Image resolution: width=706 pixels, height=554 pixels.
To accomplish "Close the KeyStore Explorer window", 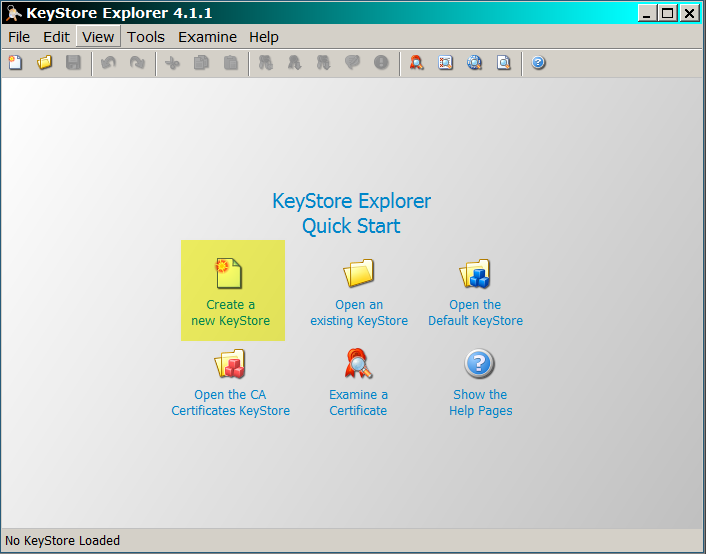I will point(689,13).
